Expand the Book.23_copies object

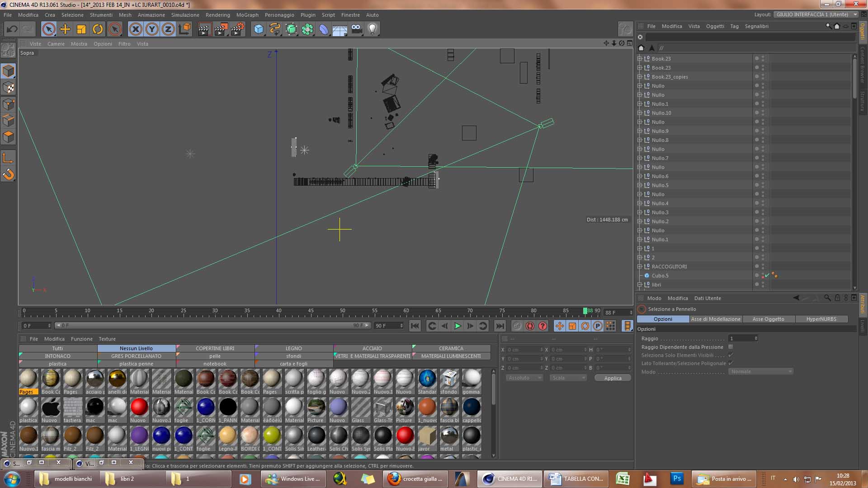pos(640,77)
